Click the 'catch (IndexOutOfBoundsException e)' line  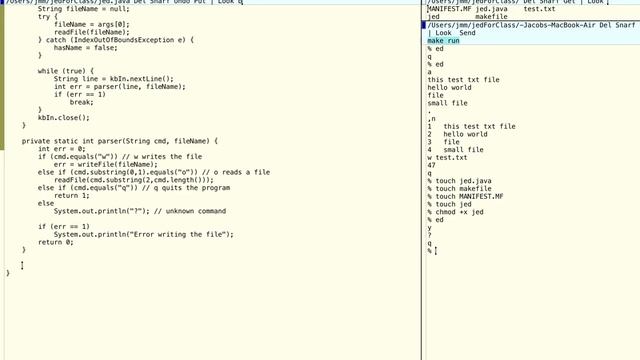(x=116, y=40)
